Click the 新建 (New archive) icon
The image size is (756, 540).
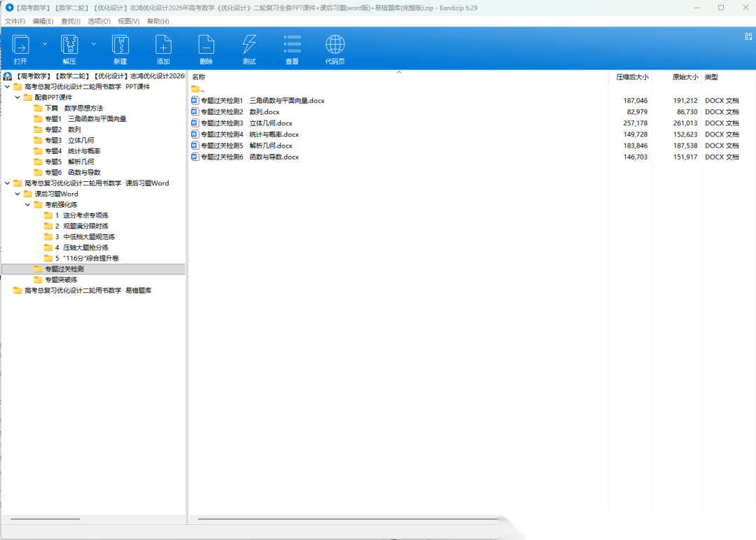120,46
